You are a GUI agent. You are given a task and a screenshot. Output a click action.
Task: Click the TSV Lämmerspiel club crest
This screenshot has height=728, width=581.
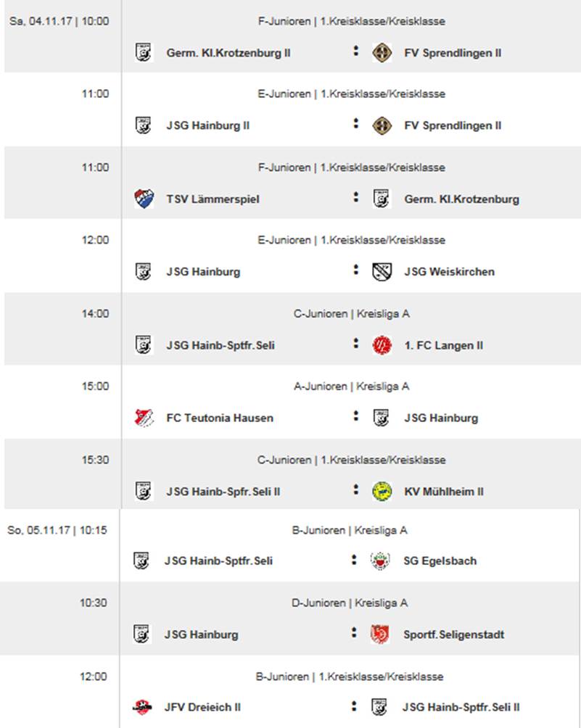[144, 199]
